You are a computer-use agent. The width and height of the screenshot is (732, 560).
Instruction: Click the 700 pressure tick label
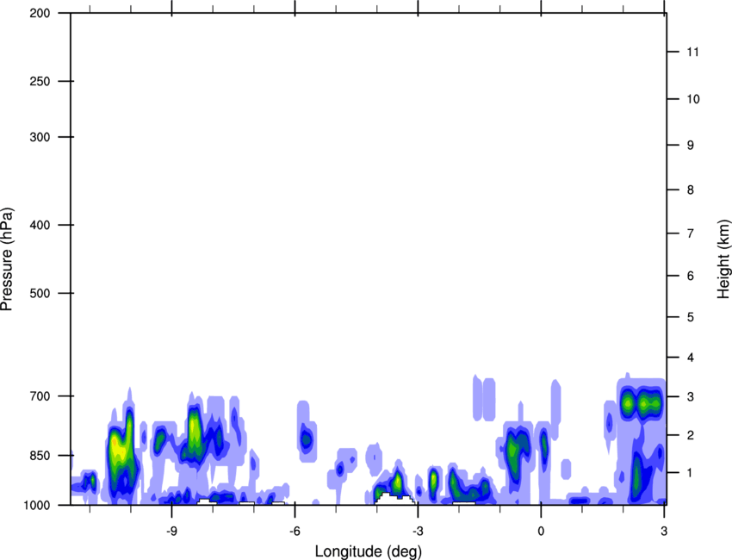click(x=40, y=396)
